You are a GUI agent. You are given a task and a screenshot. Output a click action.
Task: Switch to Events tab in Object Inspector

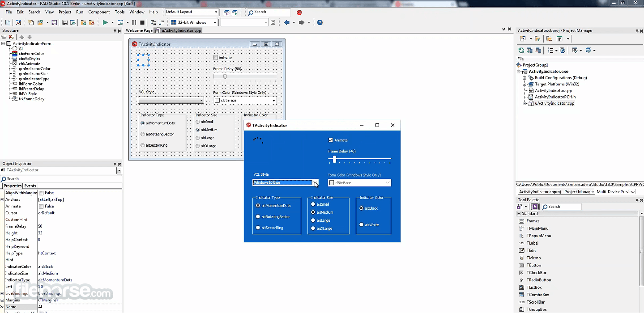point(30,186)
